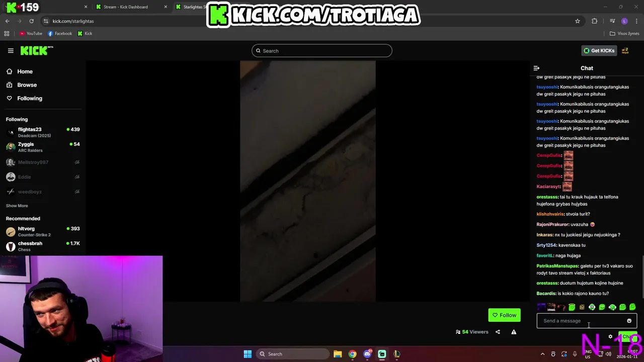Click the 54 Viewers count
This screenshot has width=644, height=362.
[472, 332]
